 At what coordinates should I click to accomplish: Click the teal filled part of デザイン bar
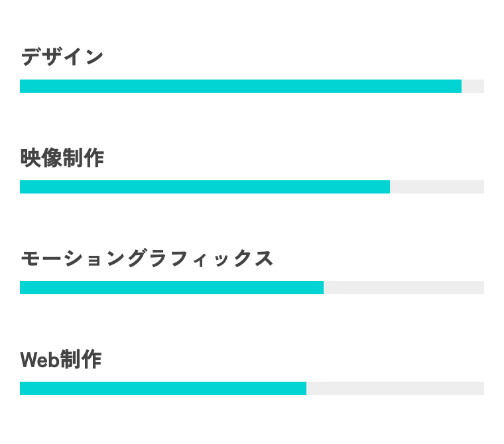[x=240, y=86]
